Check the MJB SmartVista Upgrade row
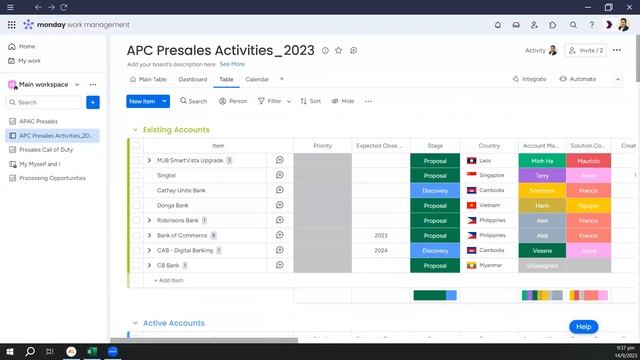 pyautogui.click(x=137, y=160)
